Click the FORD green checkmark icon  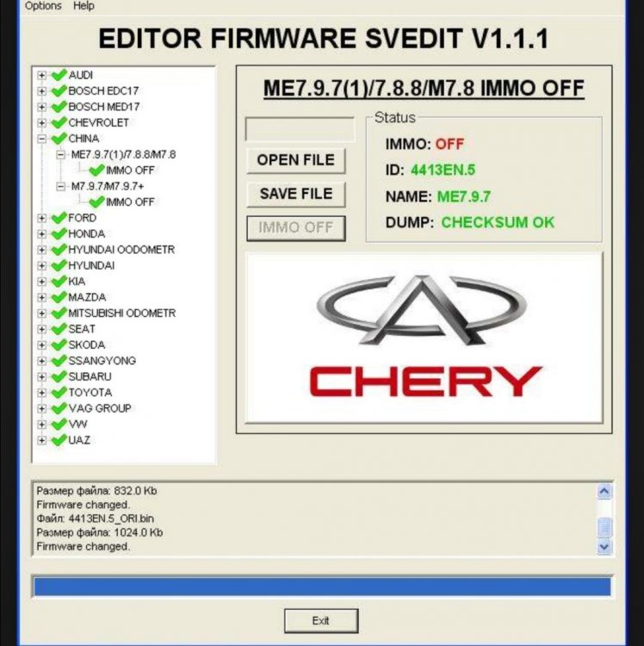[59, 218]
